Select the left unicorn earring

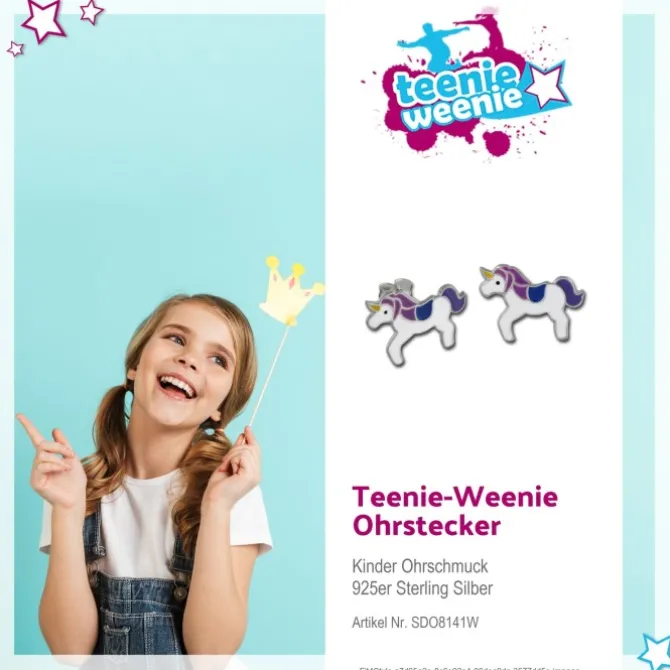coord(416,323)
